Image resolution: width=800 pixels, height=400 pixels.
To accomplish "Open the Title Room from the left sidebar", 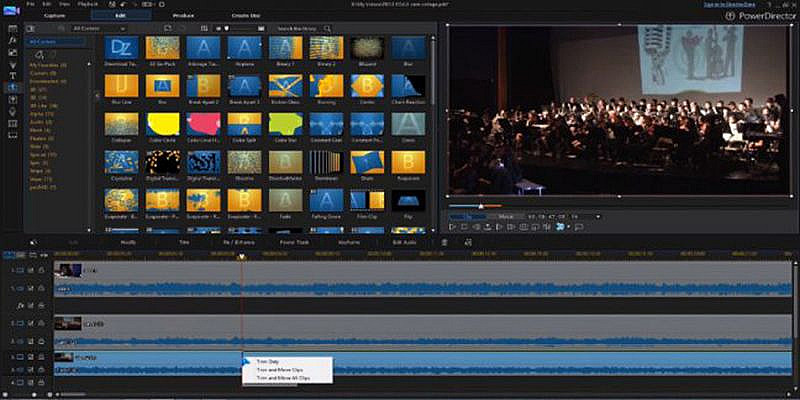I will pyautogui.click(x=13, y=76).
